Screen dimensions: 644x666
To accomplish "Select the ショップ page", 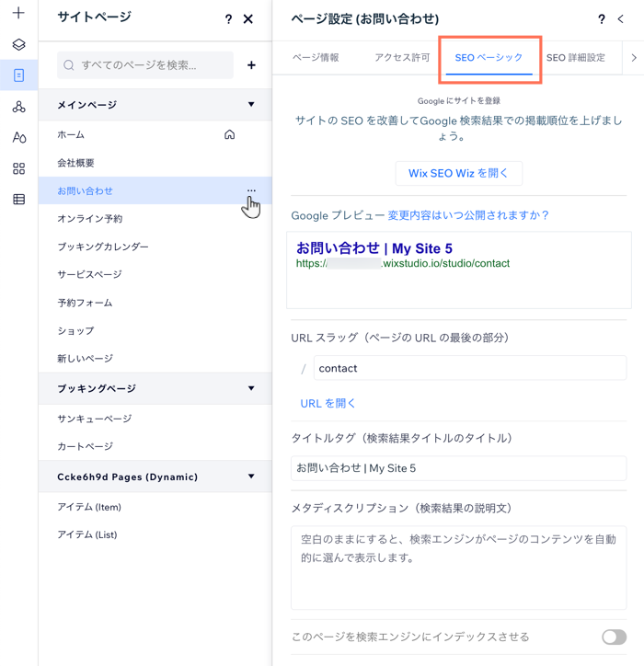I will (x=155, y=330).
